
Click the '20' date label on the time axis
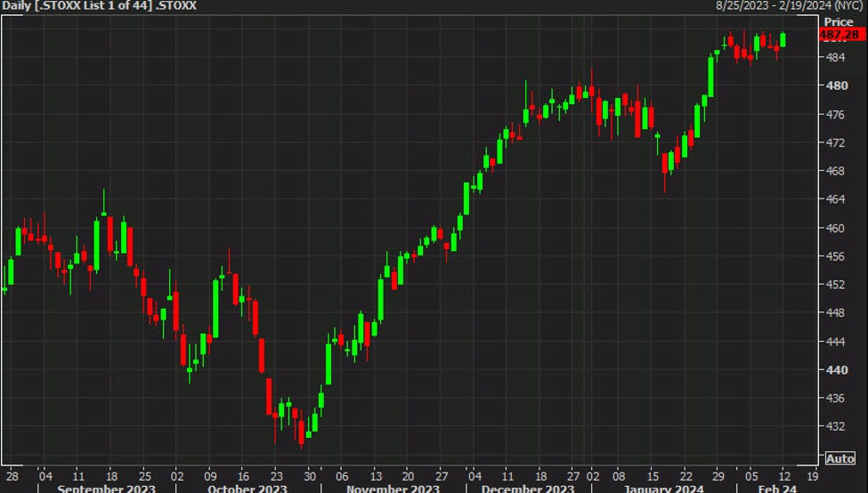pos(408,476)
